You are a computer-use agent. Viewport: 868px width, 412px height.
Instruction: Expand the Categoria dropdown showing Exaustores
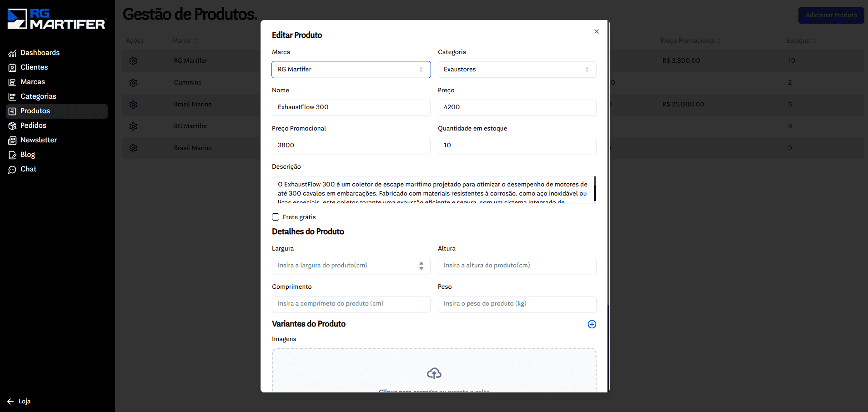point(517,70)
